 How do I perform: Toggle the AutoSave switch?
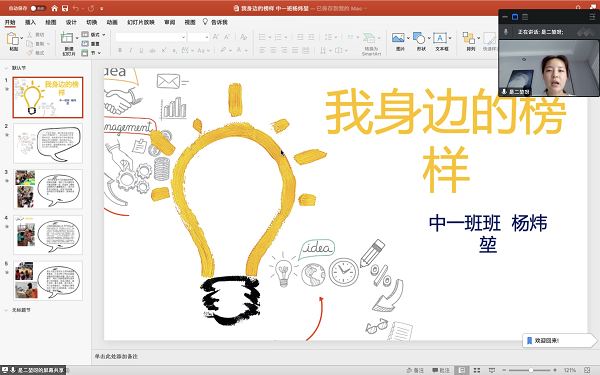(x=38, y=8)
